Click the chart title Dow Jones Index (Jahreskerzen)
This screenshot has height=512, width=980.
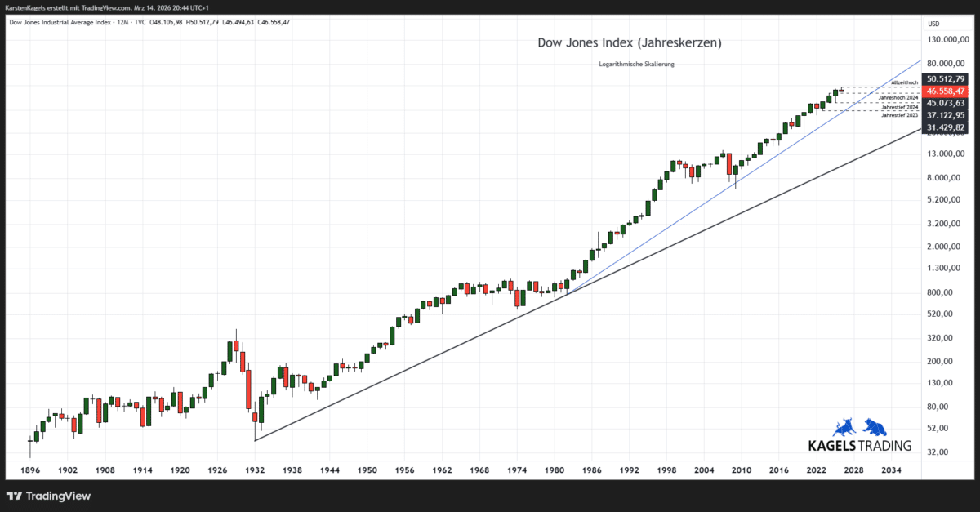click(x=629, y=42)
